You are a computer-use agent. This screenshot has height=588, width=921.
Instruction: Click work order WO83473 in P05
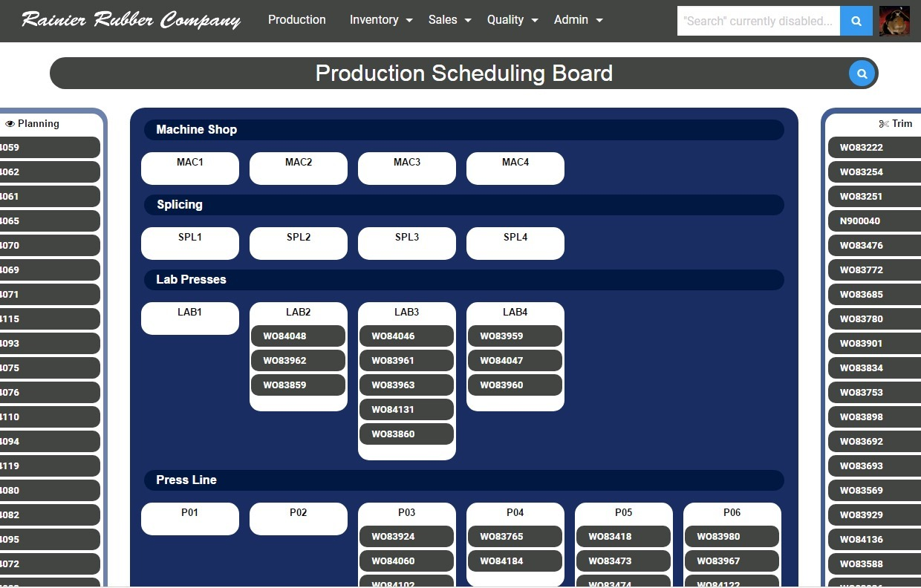(x=624, y=561)
